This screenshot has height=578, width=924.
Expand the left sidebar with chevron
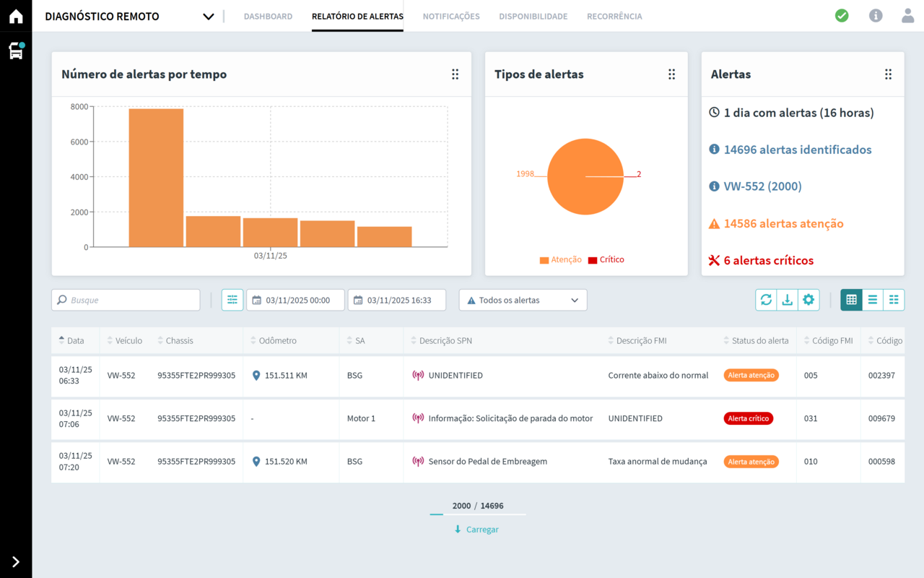pyautogui.click(x=16, y=561)
